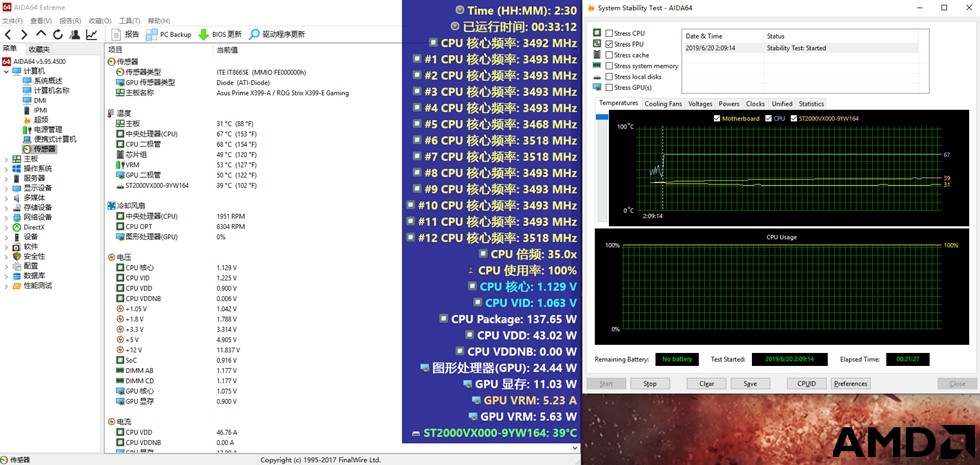This screenshot has height=465, width=980.
Task: Enable the Stress cache checkbox
Action: 609,55
